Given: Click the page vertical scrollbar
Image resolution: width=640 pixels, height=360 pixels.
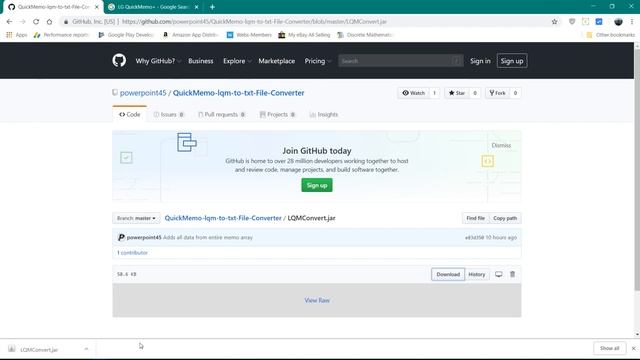Looking at the screenshot, I should (637, 169).
